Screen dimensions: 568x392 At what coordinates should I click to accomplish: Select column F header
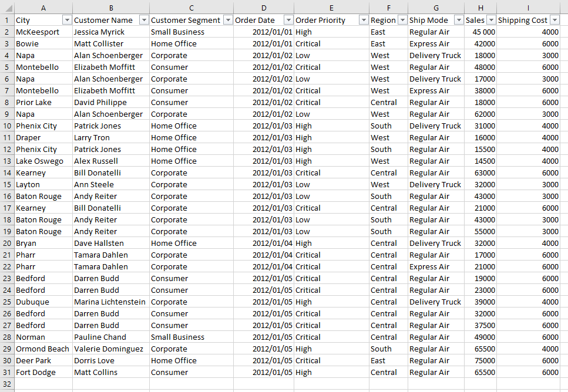point(389,8)
